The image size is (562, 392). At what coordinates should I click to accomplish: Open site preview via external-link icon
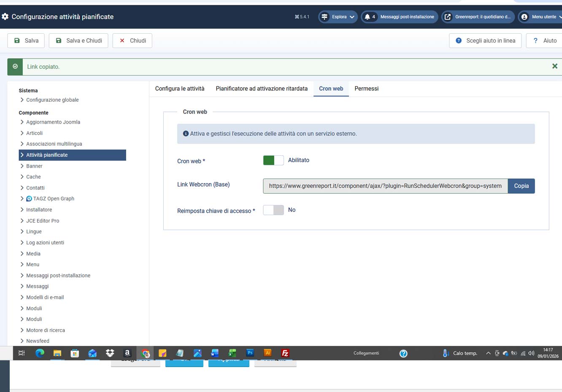[448, 17]
